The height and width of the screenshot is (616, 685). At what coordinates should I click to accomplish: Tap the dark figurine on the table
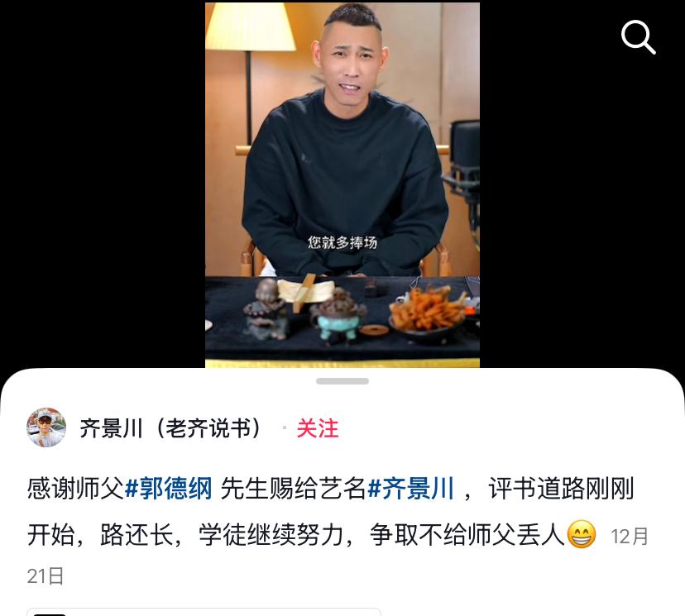(266, 309)
